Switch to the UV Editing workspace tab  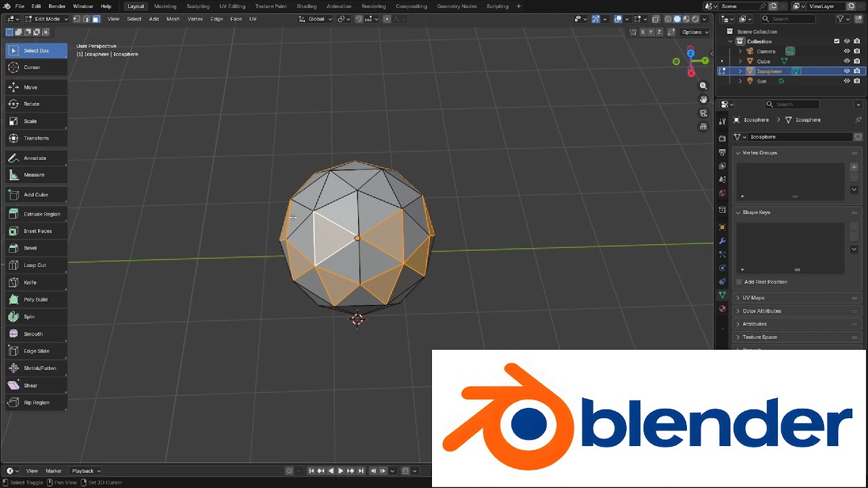click(x=232, y=6)
